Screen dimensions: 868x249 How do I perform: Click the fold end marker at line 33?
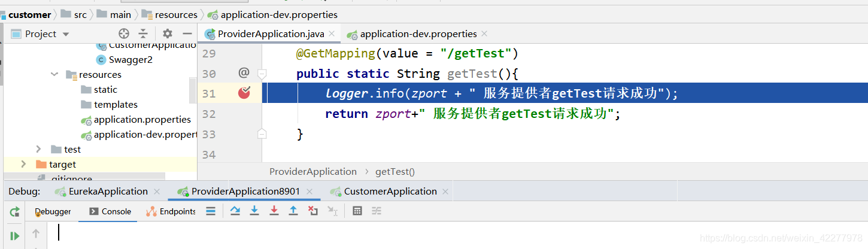(262, 134)
